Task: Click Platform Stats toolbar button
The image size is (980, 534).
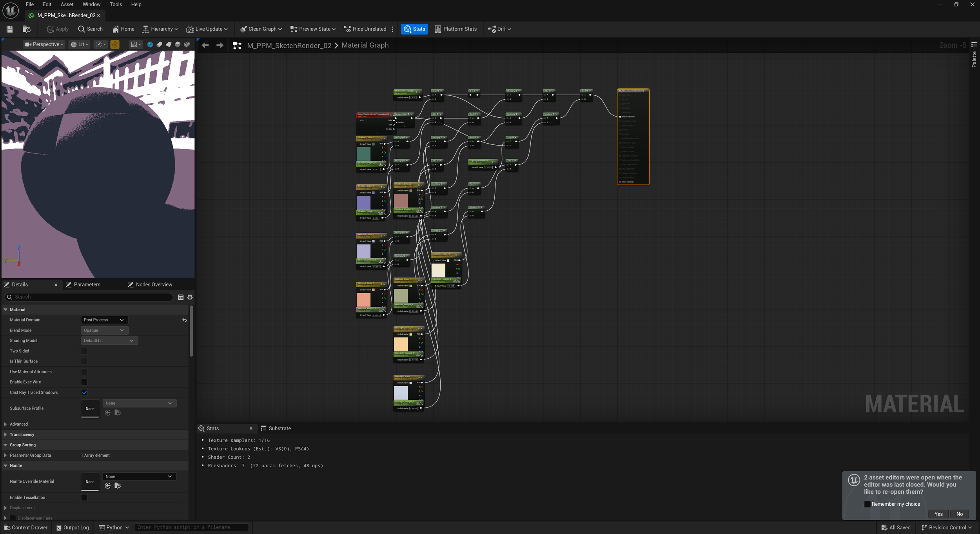Action: (x=456, y=29)
